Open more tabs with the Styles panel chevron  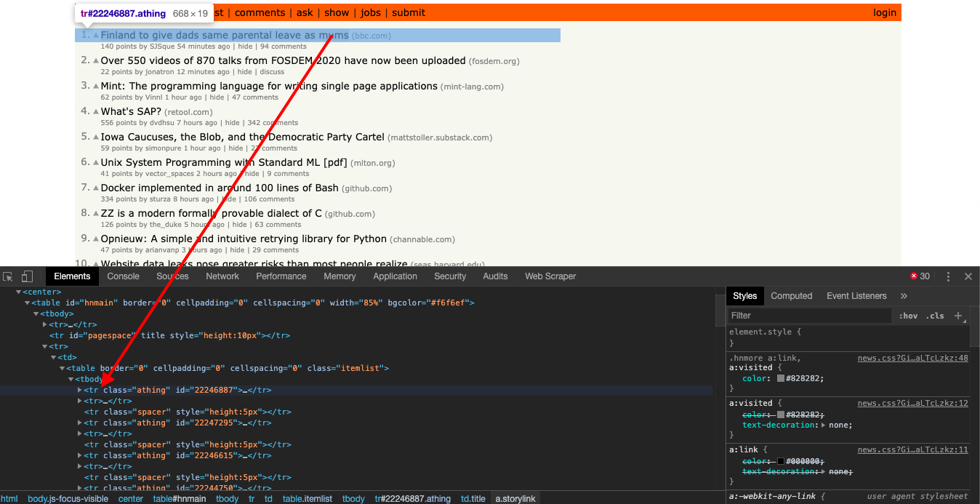point(904,296)
